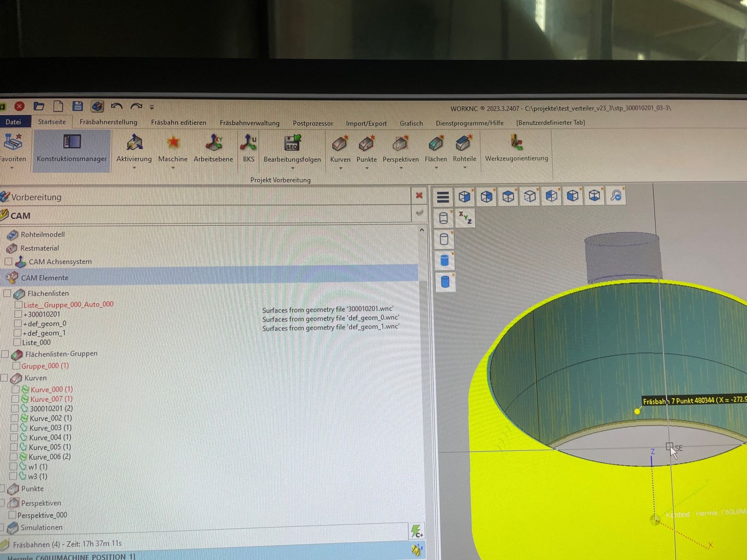The width and height of the screenshot is (747, 560).
Task: Toggle the Perspektive_000 checkbox
Action: pyautogui.click(x=12, y=515)
